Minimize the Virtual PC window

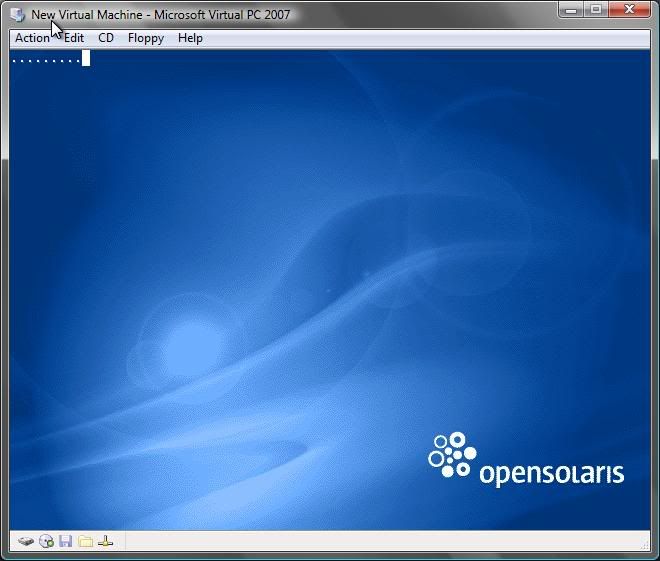click(x=571, y=10)
